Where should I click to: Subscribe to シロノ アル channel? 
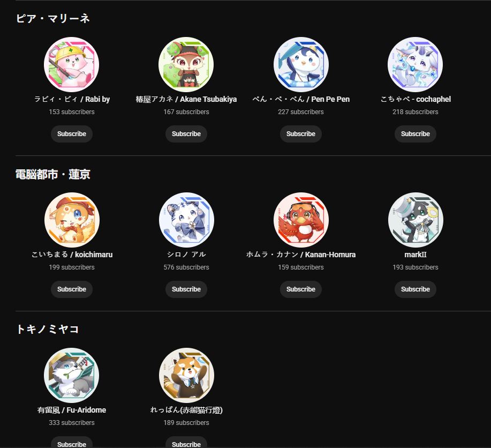pyautogui.click(x=186, y=289)
